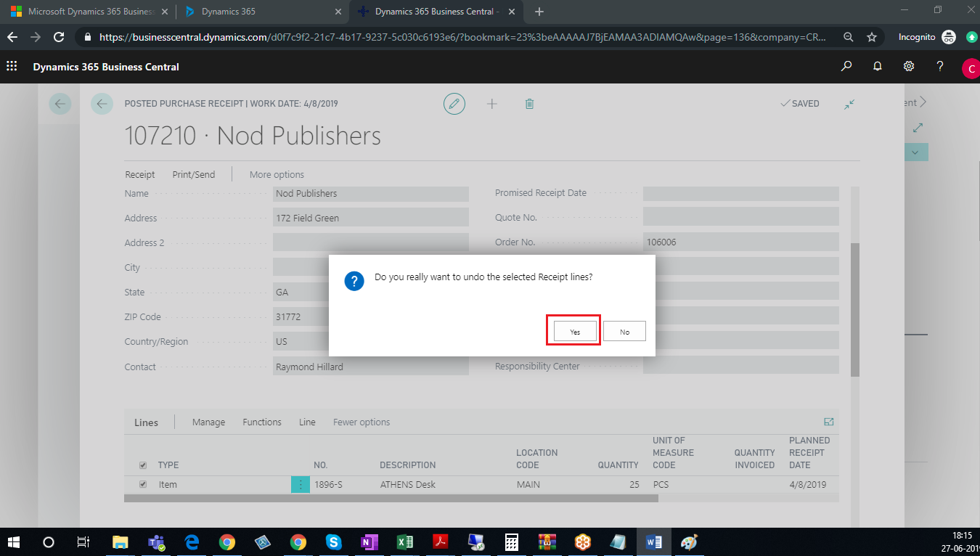Open File Explorer from the taskbar
Image resolution: width=980 pixels, height=556 pixels.
(x=121, y=542)
